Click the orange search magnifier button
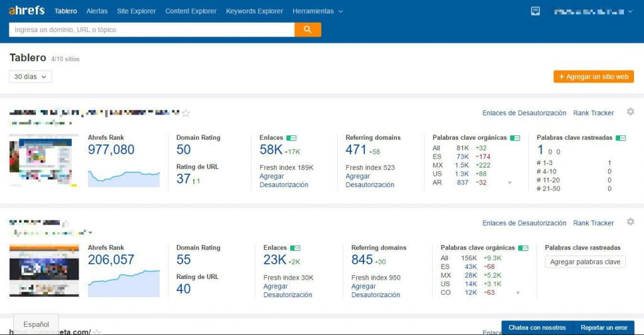 coord(308,30)
